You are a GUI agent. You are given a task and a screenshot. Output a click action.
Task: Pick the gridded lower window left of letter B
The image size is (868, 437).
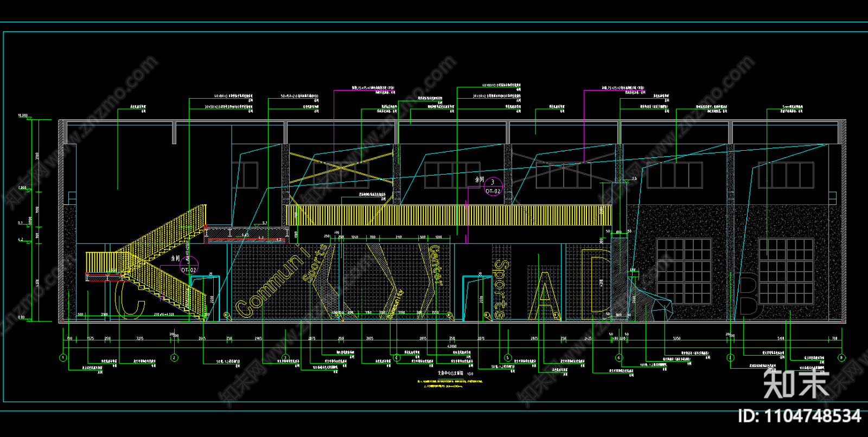point(684,271)
